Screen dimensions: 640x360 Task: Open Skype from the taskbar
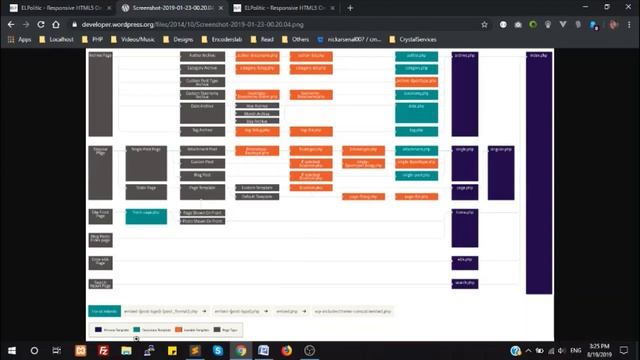coord(218,351)
